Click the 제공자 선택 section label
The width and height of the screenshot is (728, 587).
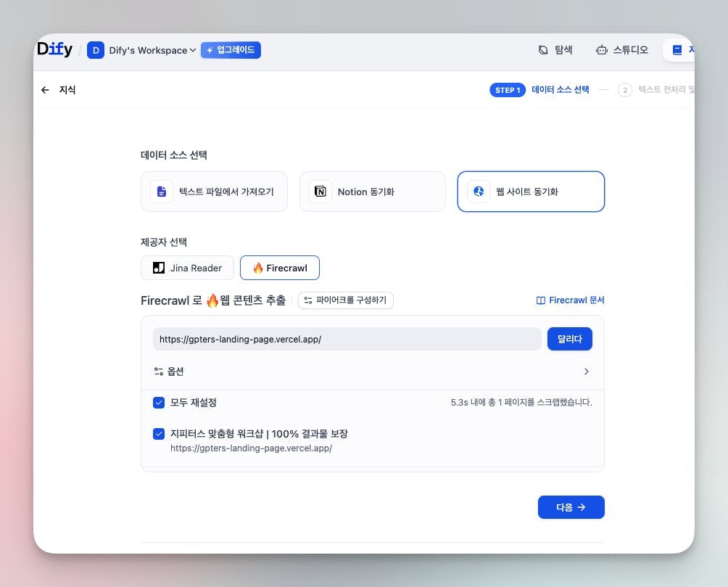click(164, 242)
